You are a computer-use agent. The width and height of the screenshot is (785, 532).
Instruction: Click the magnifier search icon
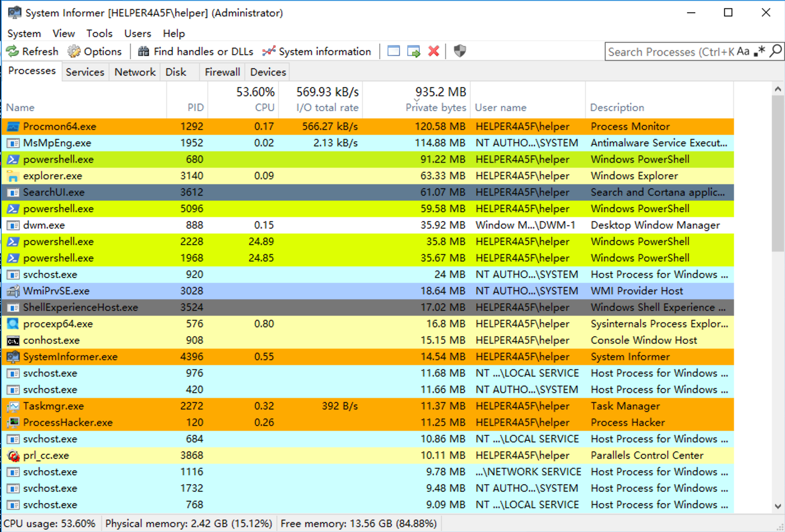click(x=776, y=51)
